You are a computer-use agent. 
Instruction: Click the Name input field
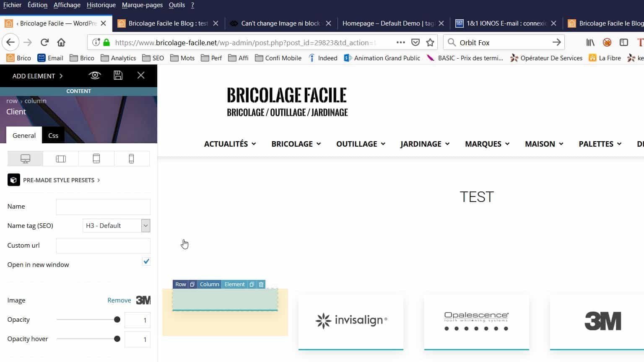[103, 207]
